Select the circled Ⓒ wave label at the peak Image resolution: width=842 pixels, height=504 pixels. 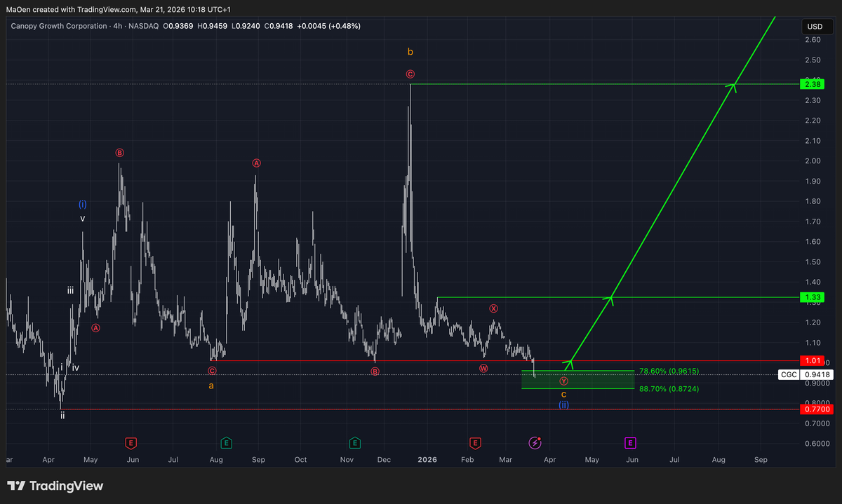pos(410,74)
